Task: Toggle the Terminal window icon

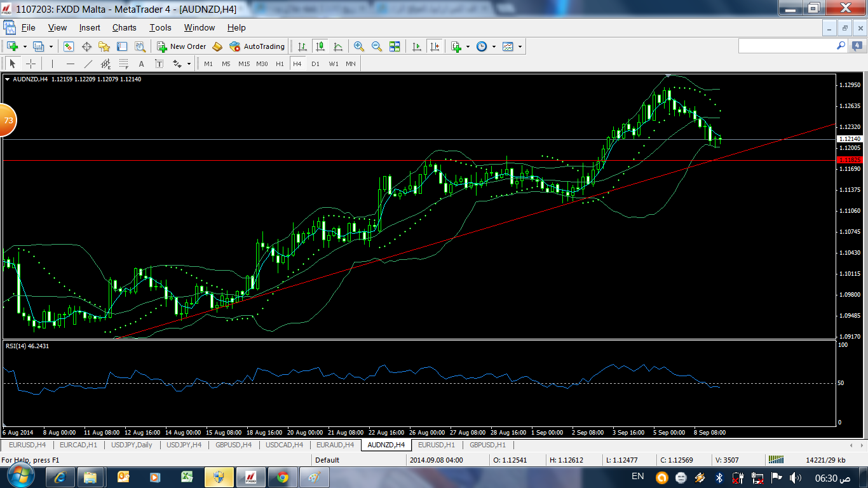Action: pyautogui.click(x=122, y=46)
